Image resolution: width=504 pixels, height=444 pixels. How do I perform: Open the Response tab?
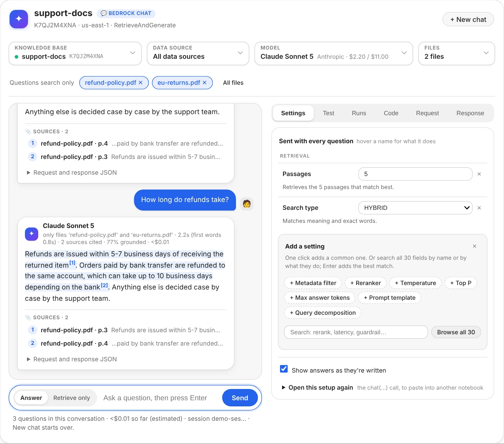tap(470, 113)
